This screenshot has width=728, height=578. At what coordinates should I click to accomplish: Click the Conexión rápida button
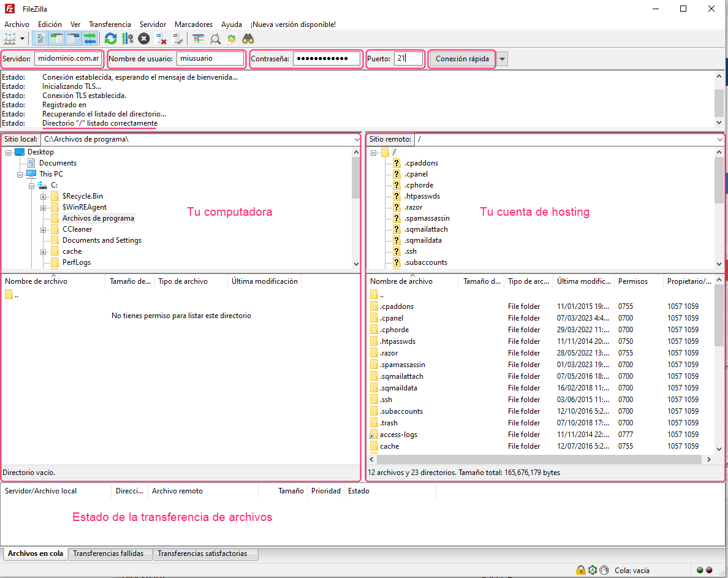pos(462,59)
